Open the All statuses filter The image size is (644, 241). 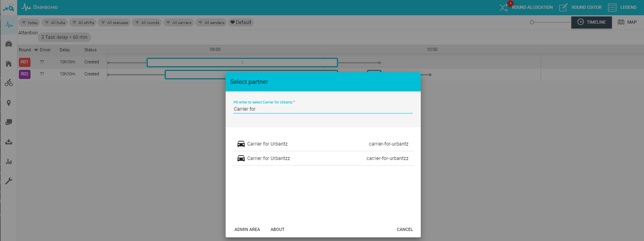pos(114,22)
